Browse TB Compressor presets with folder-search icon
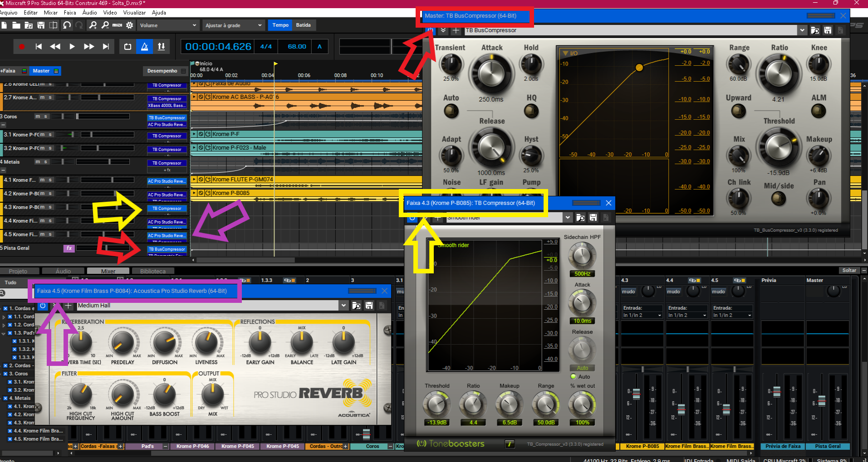This screenshot has width=868, height=462. coord(580,218)
